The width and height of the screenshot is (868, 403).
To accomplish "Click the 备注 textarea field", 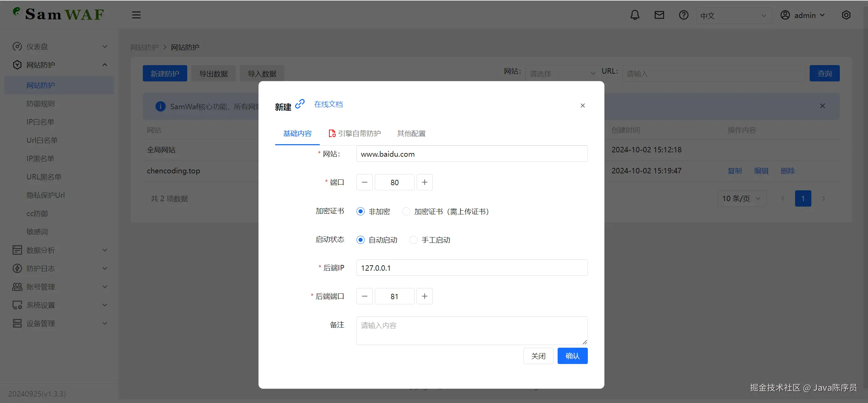I will pyautogui.click(x=471, y=330).
